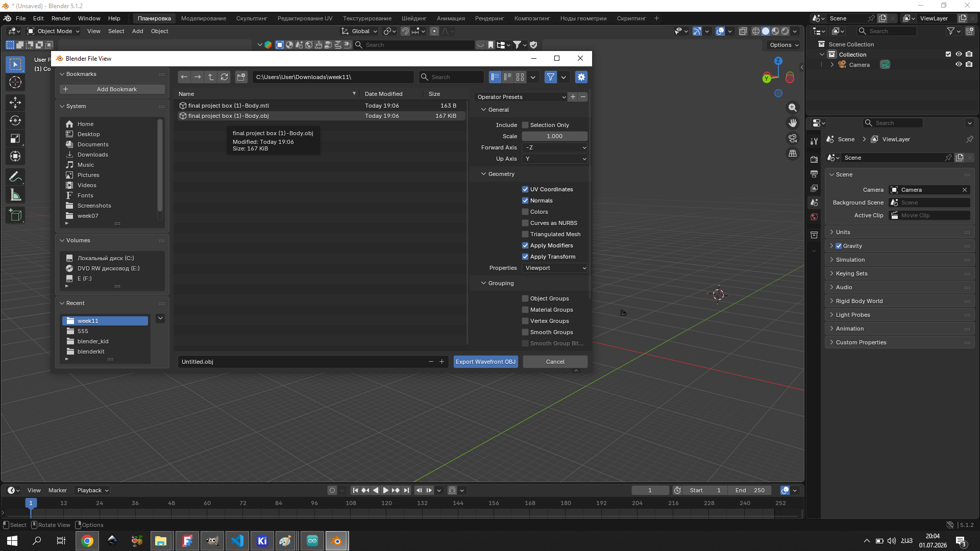Open the Up Axis dropdown
The width and height of the screenshot is (980, 551).
click(x=555, y=159)
